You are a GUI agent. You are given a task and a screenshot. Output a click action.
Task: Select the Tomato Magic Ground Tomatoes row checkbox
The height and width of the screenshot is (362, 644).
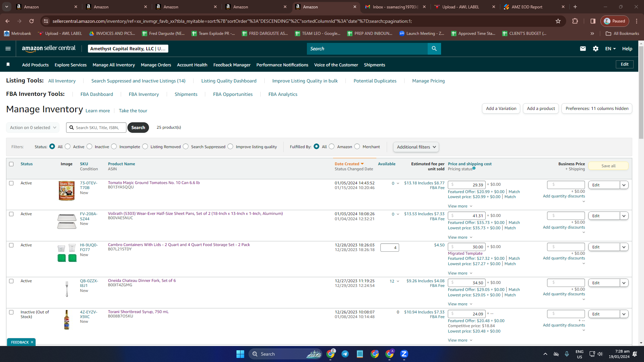[11, 183]
